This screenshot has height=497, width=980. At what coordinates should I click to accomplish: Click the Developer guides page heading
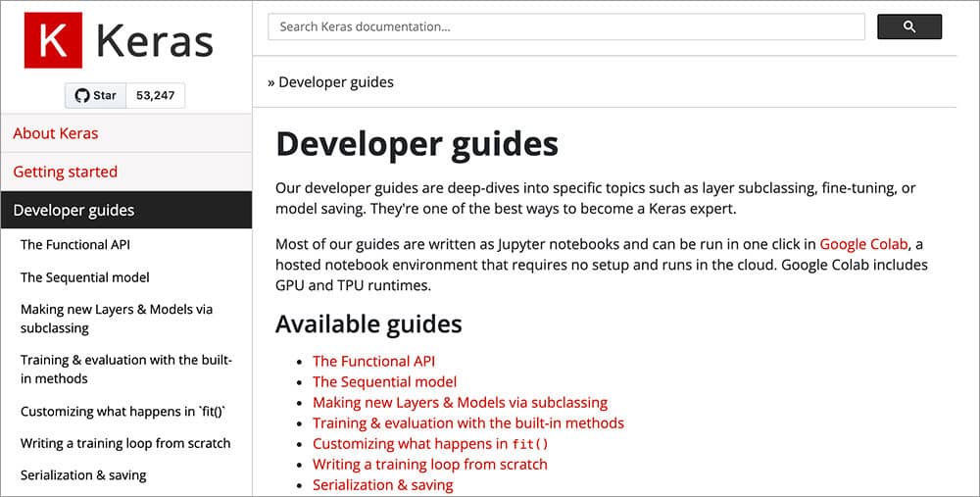416,145
